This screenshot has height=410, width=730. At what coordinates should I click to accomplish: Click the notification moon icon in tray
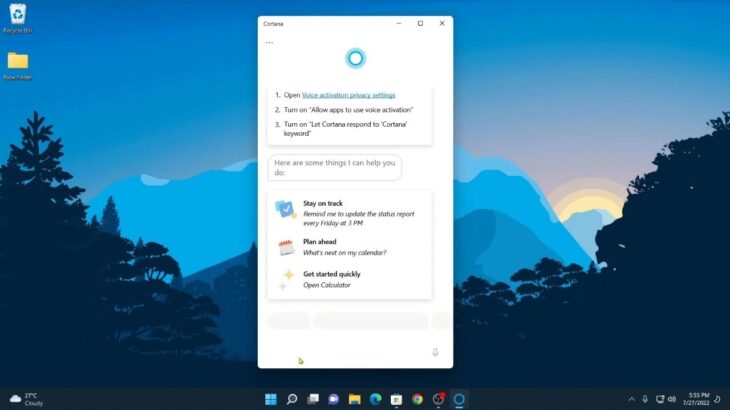718,399
